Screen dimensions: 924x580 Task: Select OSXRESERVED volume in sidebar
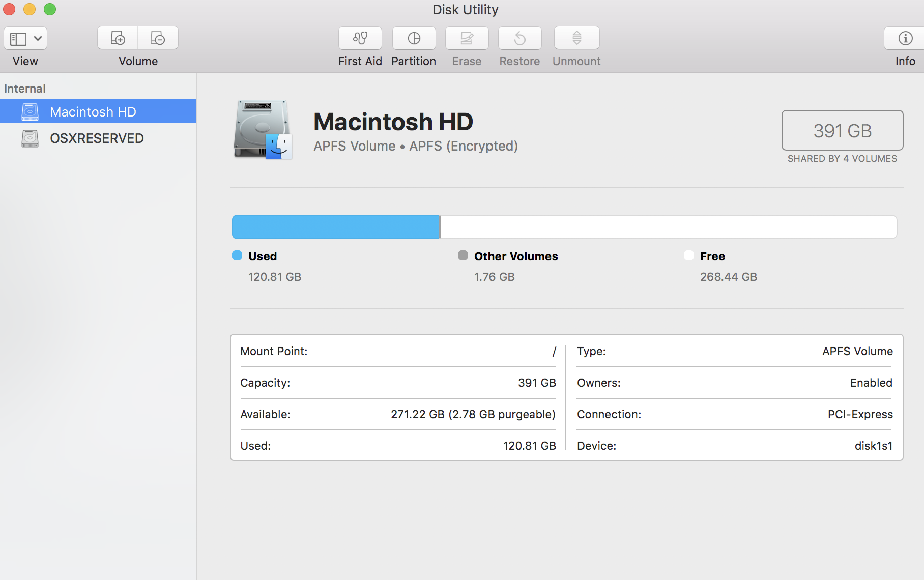pos(98,138)
